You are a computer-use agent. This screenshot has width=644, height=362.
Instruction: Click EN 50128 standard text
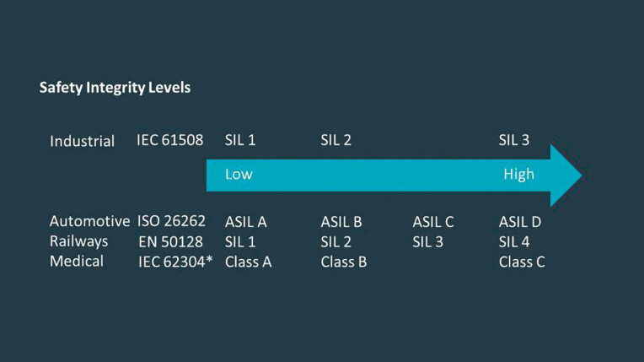tap(170, 242)
